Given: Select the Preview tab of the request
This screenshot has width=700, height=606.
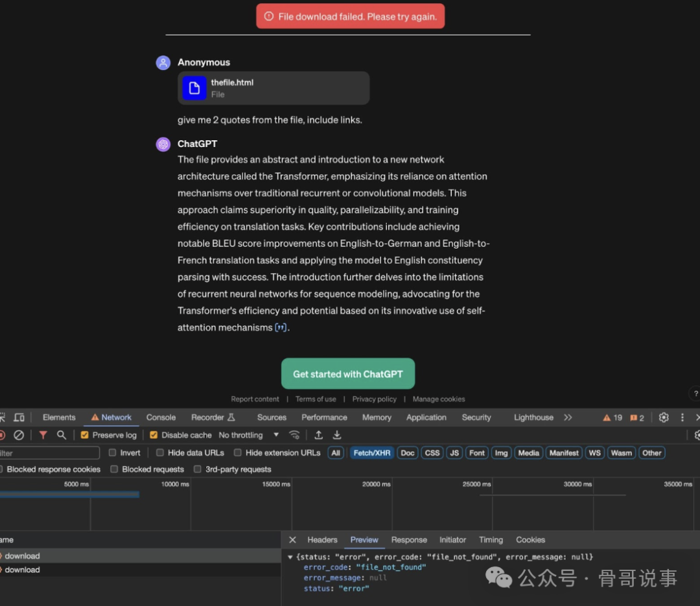Looking at the screenshot, I should coord(364,540).
